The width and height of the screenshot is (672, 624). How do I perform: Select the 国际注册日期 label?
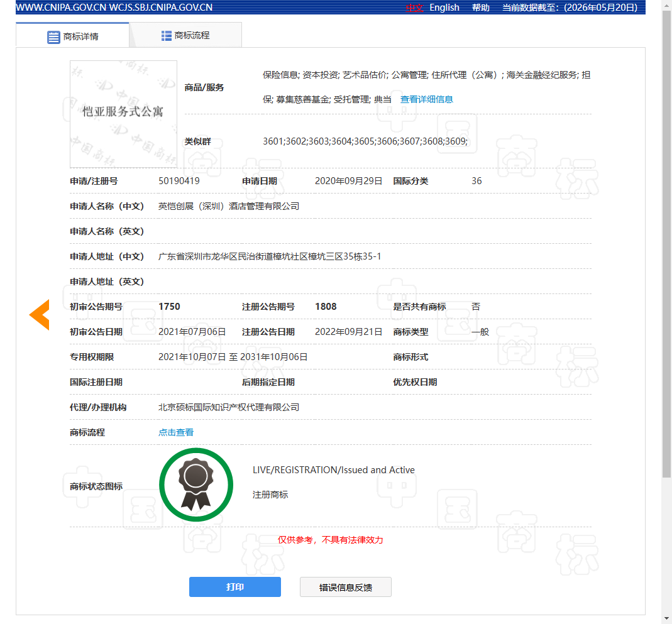[x=96, y=382]
